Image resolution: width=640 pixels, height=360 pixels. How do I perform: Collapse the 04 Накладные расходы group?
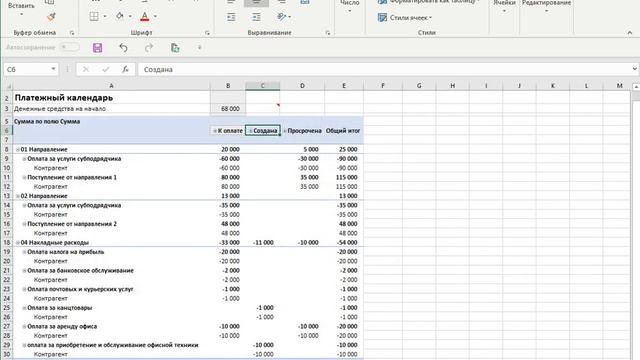(x=18, y=243)
